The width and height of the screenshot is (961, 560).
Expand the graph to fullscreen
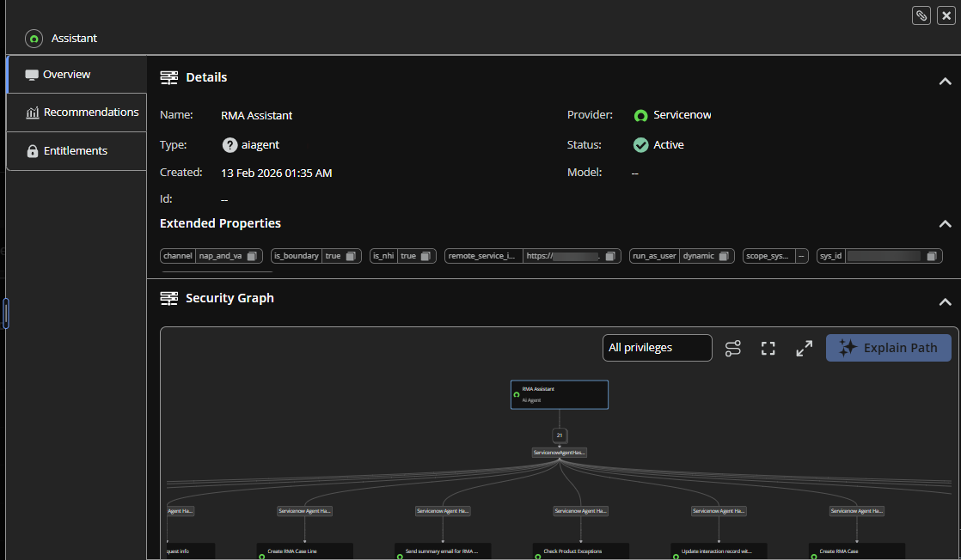804,348
